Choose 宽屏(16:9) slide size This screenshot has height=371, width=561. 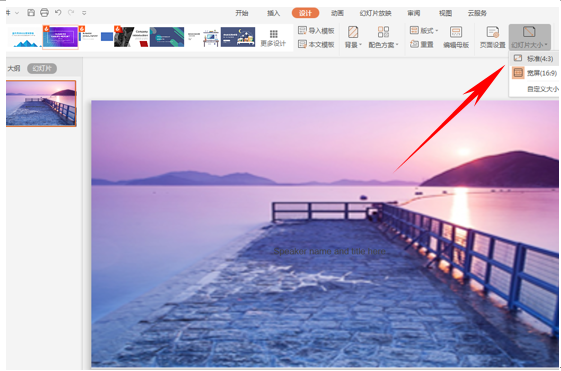[534, 73]
